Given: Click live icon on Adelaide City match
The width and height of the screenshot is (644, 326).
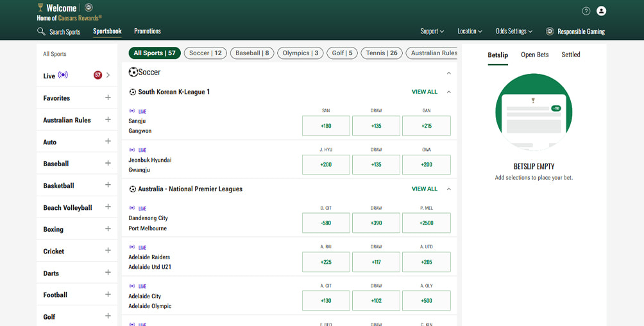Looking at the screenshot, I should coord(132,286).
